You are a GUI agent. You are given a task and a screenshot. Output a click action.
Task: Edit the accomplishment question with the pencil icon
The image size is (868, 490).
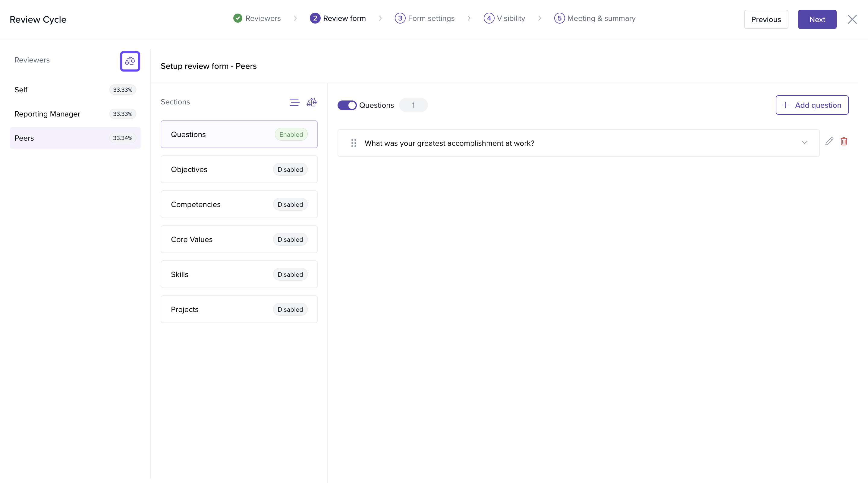(x=829, y=142)
